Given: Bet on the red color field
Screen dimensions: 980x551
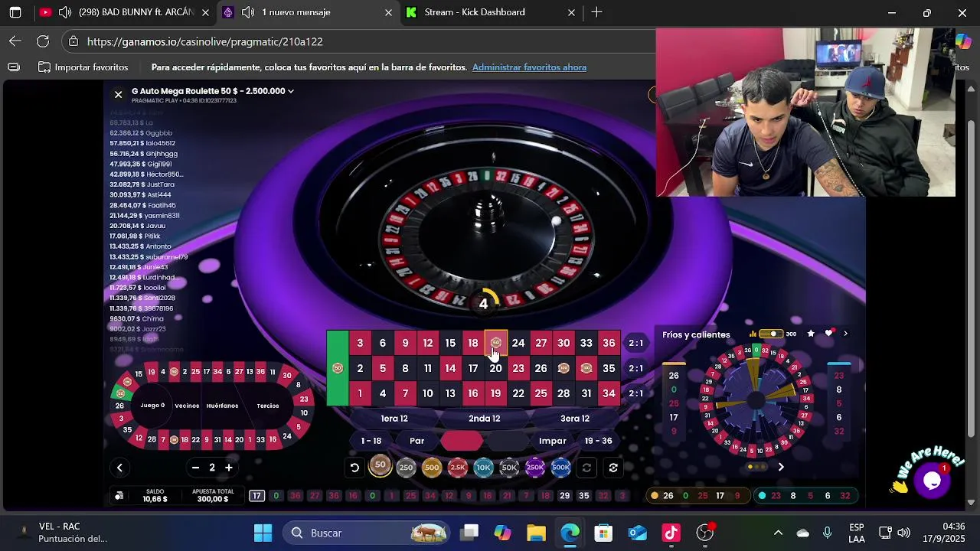Looking at the screenshot, I should pos(462,441).
